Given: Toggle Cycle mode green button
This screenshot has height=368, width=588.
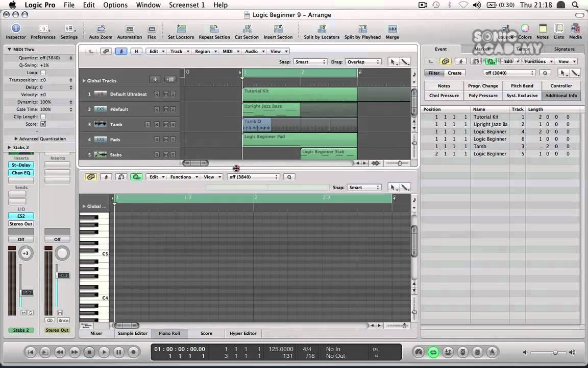Looking at the screenshot, I should tap(433, 352).
